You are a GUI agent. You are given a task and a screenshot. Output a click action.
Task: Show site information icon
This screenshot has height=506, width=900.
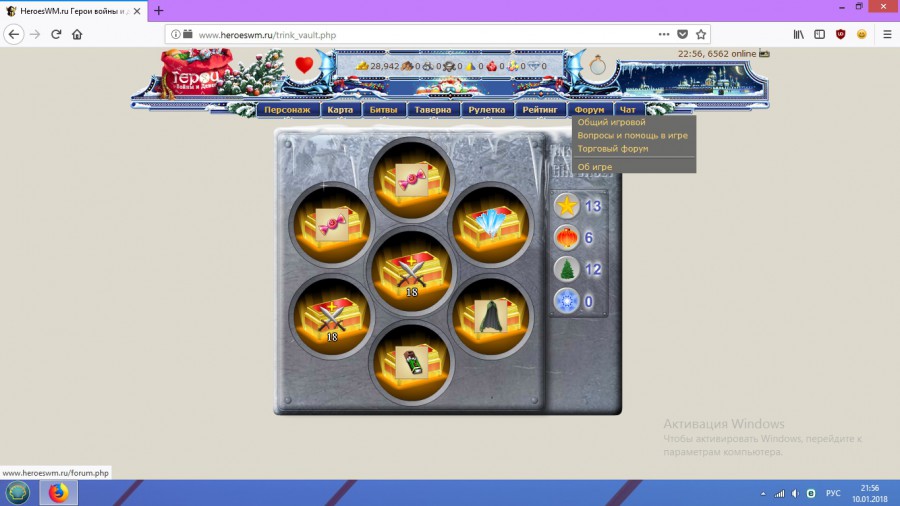[x=175, y=34]
